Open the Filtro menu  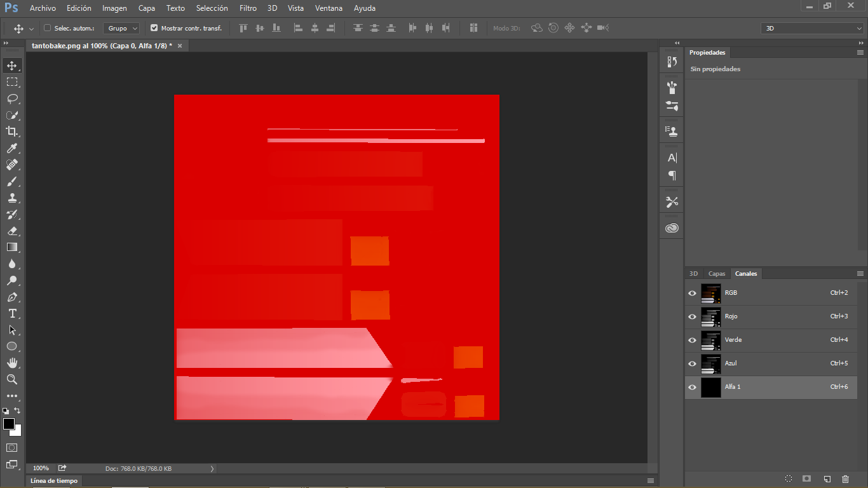[248, 8]
